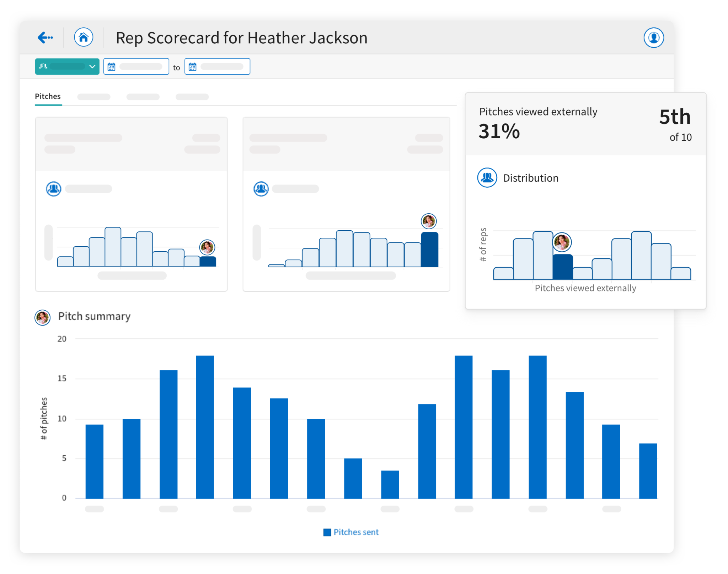This screenshot has width=728, height=574.
Task: Click the team icon in the selector
Action: click(43, 66)
